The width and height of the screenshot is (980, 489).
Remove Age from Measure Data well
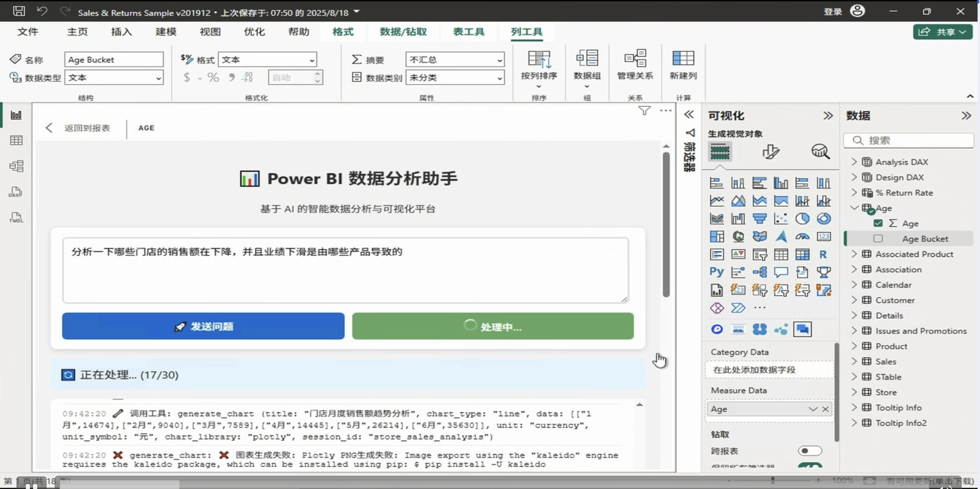pyautogui.click(x=826, y=409)
